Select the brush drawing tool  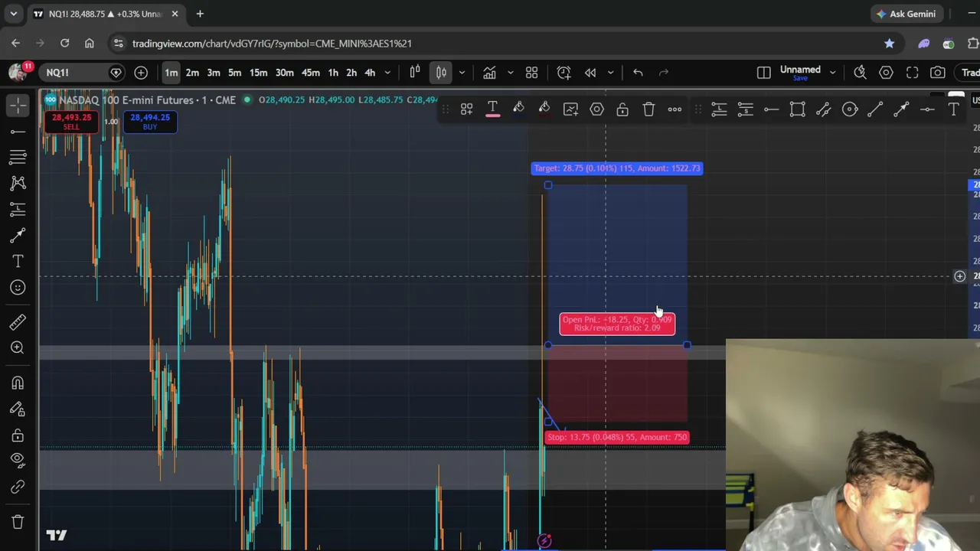click(18, 235)
